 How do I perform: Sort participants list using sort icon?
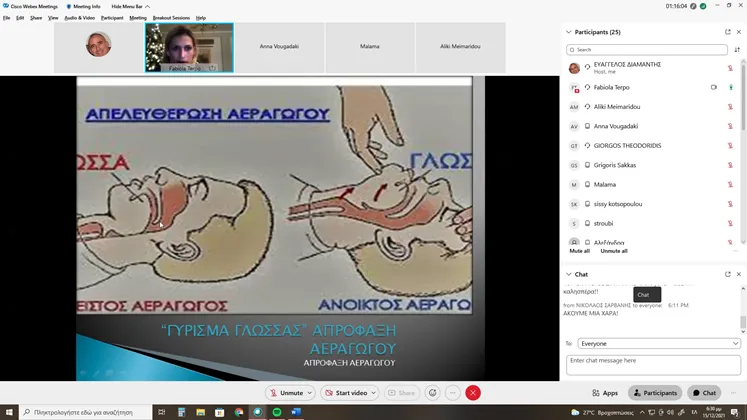(x=740, y=49)
